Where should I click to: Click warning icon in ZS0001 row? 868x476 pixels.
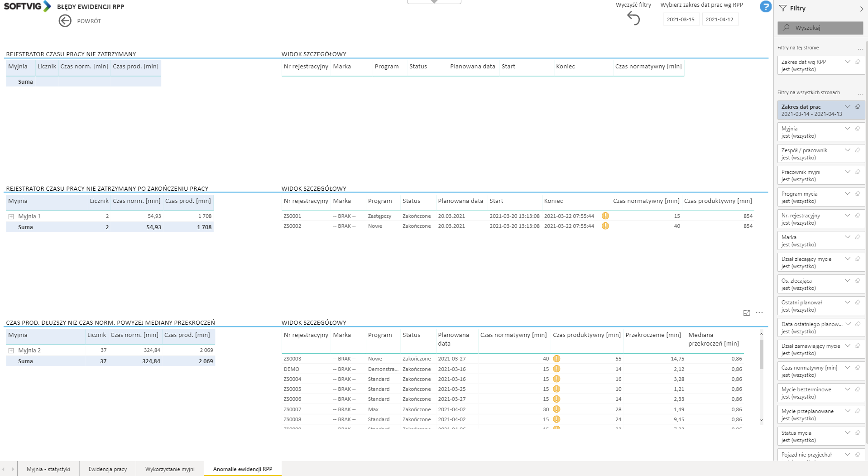[x=605, y=216]
